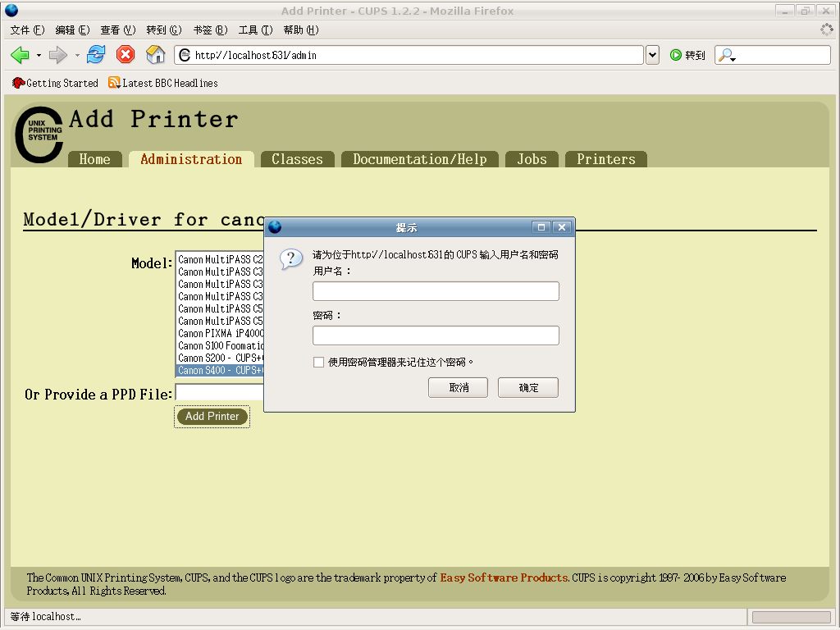
Task: Click 取消 cancel button in dialog
Action: (x=458, y=387)
